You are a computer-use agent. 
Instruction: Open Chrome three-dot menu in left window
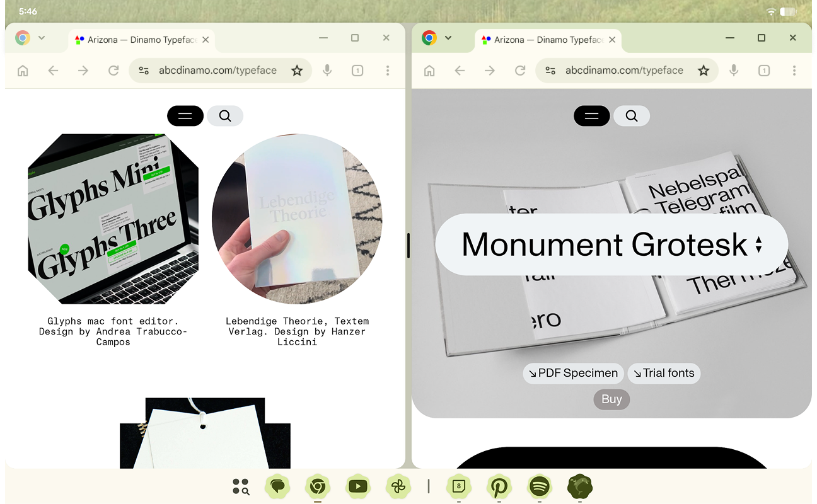click(388, 71)
